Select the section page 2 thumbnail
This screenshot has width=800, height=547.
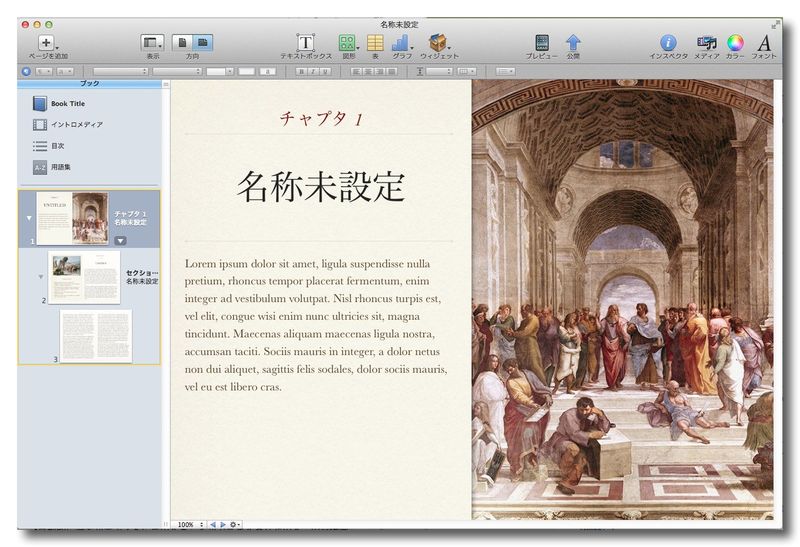(x=84, y=277)
